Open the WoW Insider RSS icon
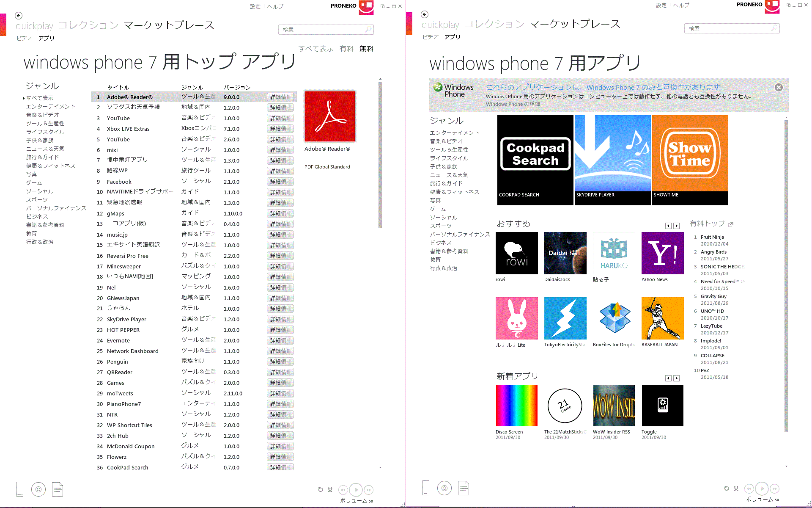812x508 pixels. tap(614, 406)
